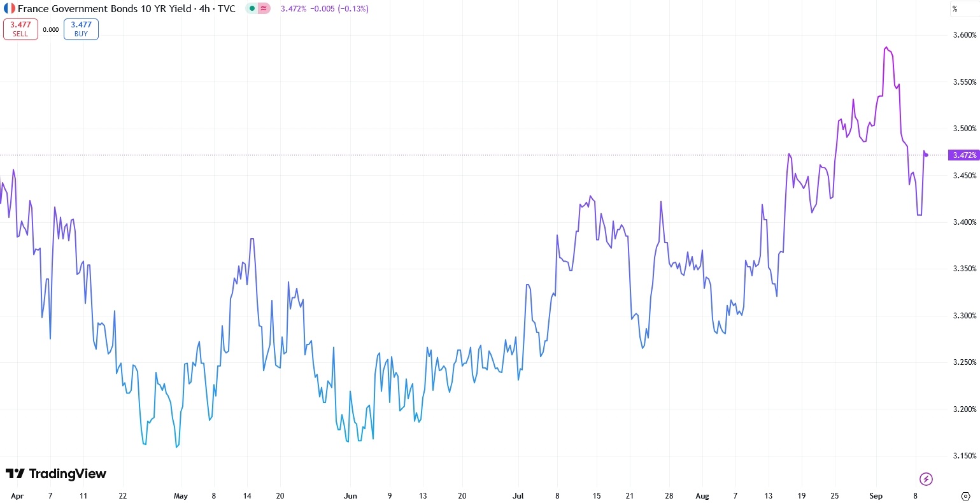
Task: Click the TVC source label
Action: [x=226, y=9]
